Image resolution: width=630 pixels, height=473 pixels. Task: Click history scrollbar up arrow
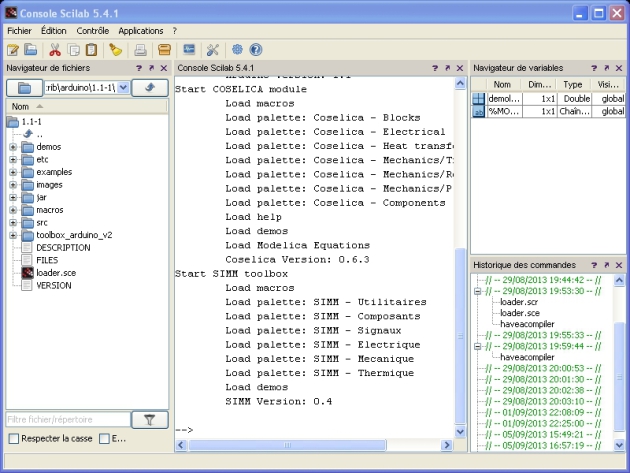[x=619, y=280]
